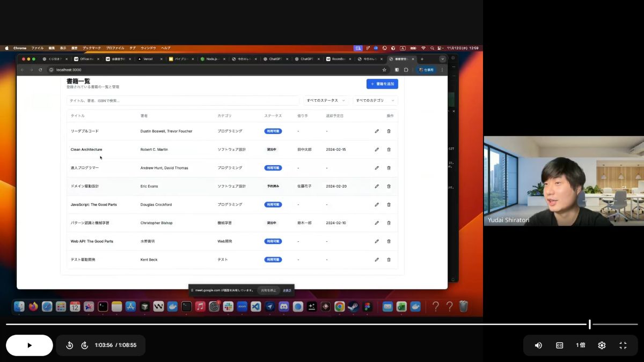Image resolution: width=644 pixels, height=362 pixels.
Task: Enter fullscreen mode
Action: [623, 345]
